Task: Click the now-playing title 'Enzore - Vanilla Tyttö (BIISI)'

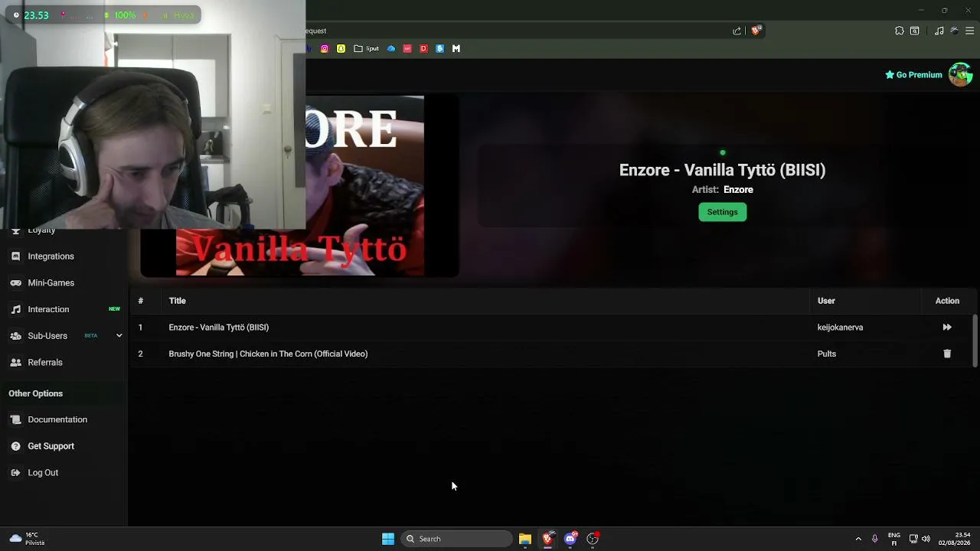Action: (722, 170)
